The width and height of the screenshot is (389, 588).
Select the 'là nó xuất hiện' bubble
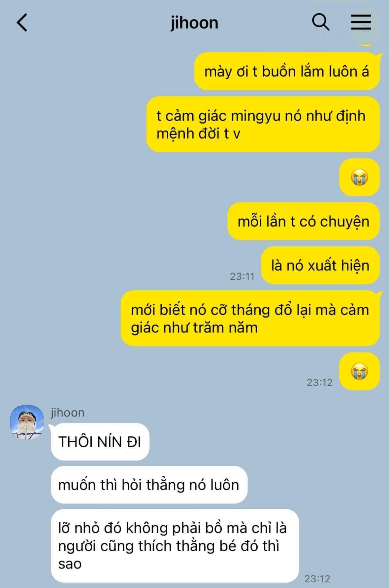320,265
